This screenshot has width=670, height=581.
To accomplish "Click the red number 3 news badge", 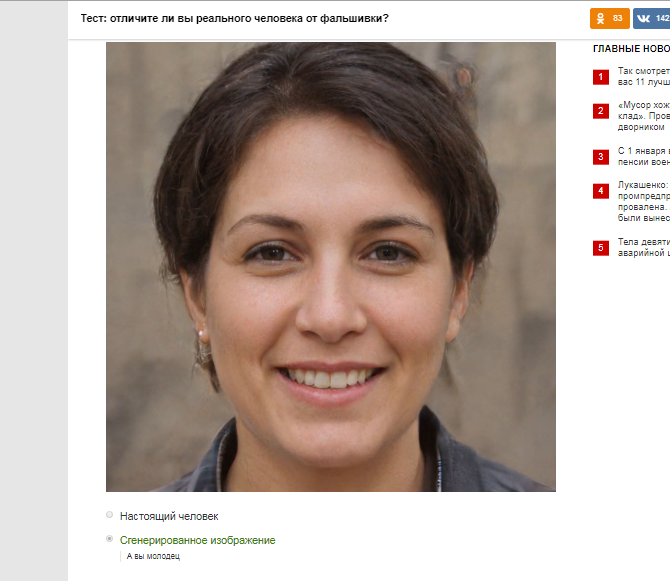I will (600, 157).
